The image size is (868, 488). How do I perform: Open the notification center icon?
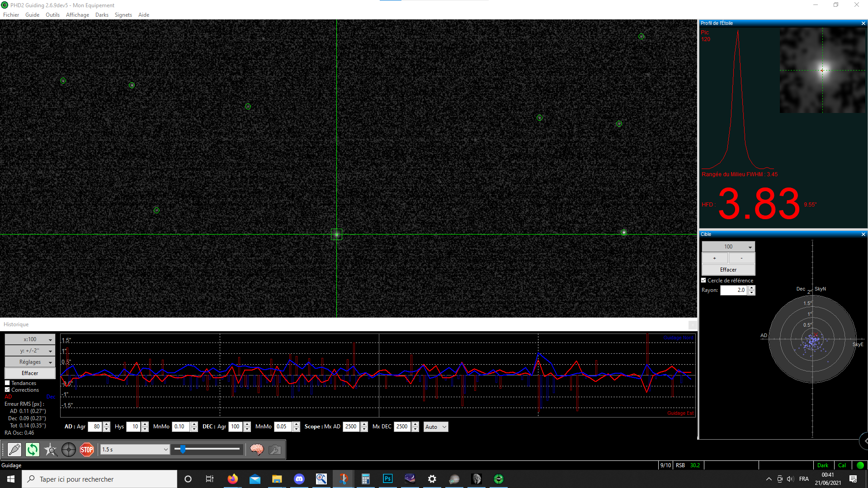pyautogui.click(x=853, y=479)
